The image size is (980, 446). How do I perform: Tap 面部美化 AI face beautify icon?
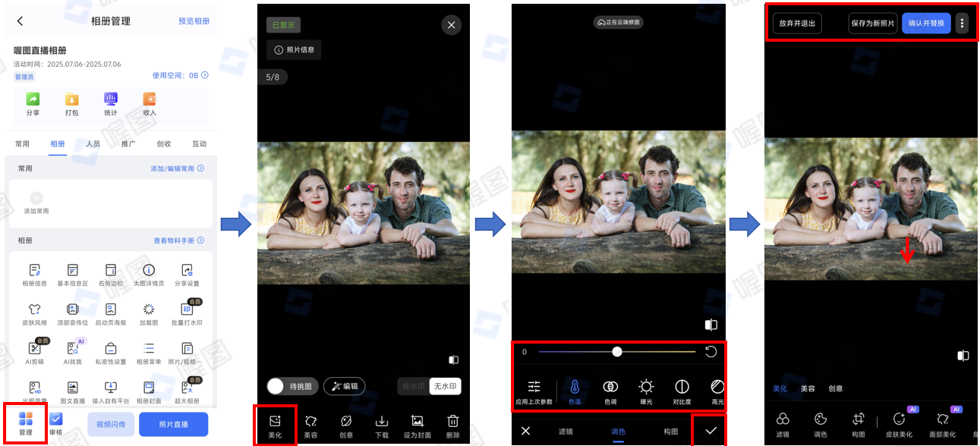tap(942, 419)
